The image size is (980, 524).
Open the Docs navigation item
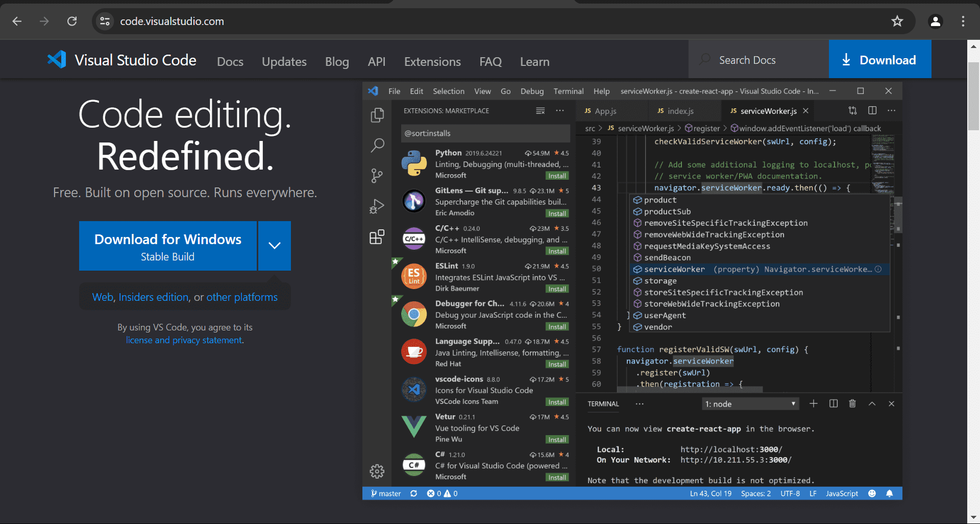(230, 62)
